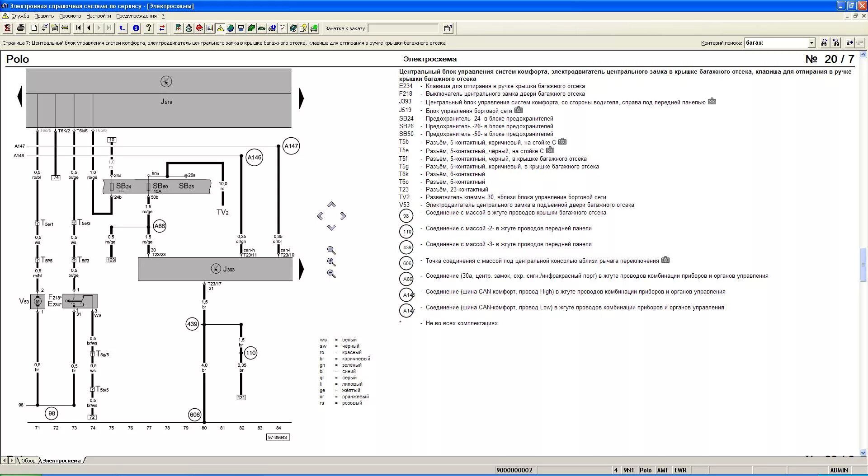This screenshot has width=868, height=476.
Task: Open camera photo for T5e connector
Action: point(550,150)
